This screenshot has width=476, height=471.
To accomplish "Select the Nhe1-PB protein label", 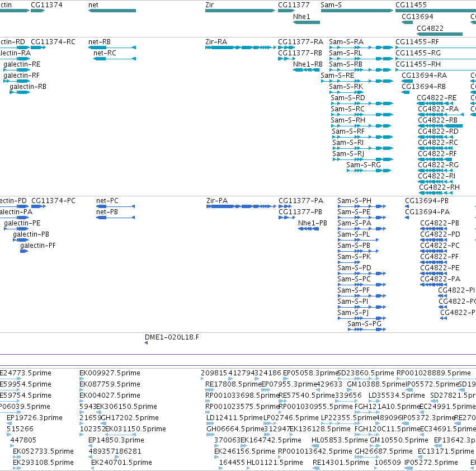I will click(x=312, y=223).
